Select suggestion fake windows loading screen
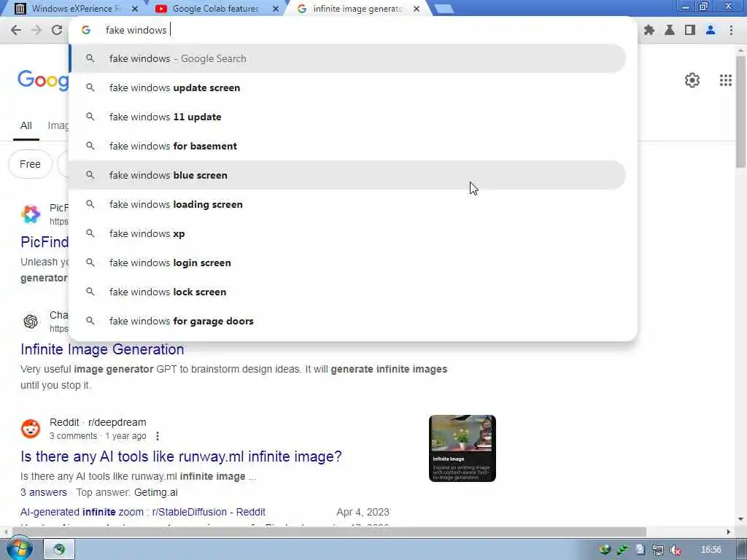The height and width of the screenshot is (560, 747). pos(348,204)
